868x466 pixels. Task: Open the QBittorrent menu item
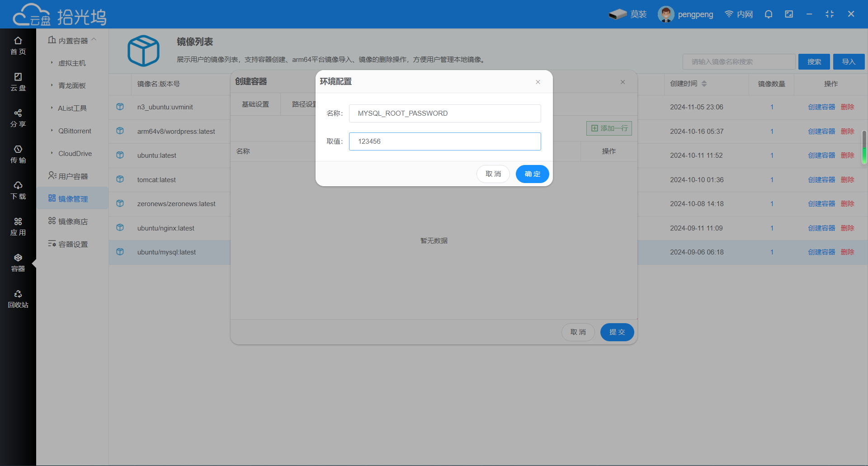point(75,131)
